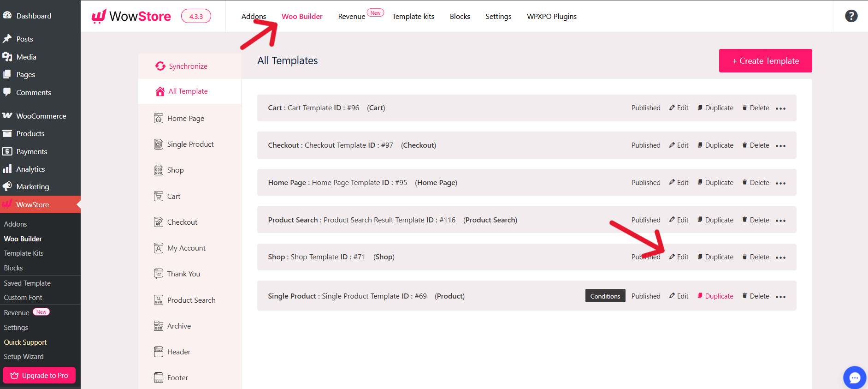Edit the Shop Template
868x389 pixels.
(x=679, y=257)
